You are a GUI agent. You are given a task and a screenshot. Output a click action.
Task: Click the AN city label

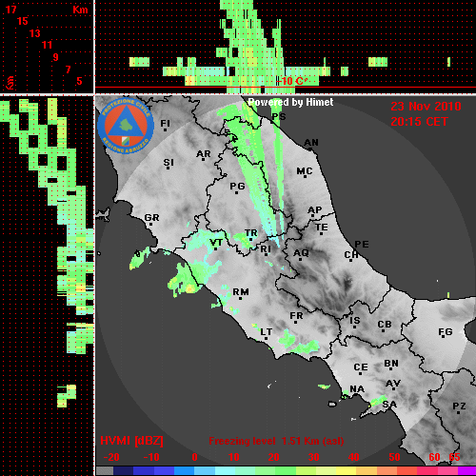click(x=311, y=143)
